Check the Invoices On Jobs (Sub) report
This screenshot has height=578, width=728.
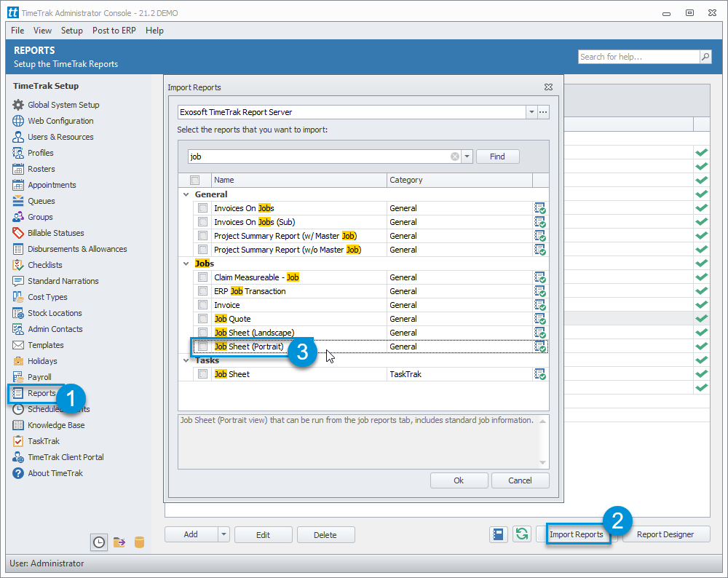(203, 222)
